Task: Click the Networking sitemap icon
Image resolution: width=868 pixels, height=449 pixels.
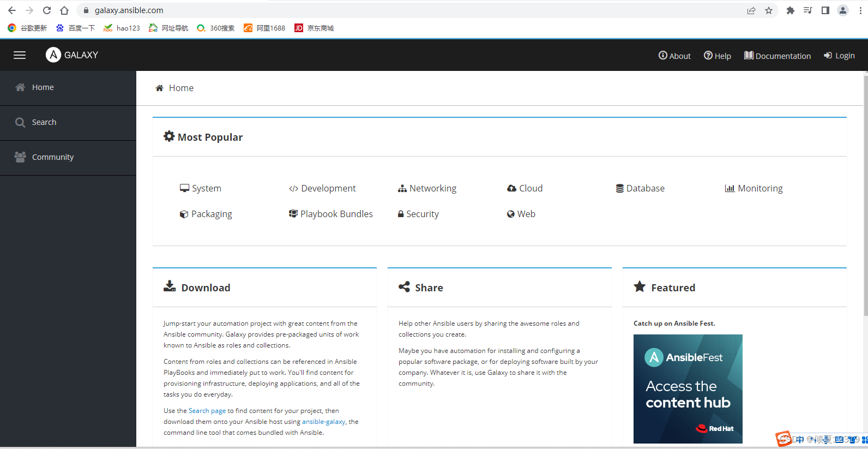Action: pyautogui.click(x=402, y=188)
